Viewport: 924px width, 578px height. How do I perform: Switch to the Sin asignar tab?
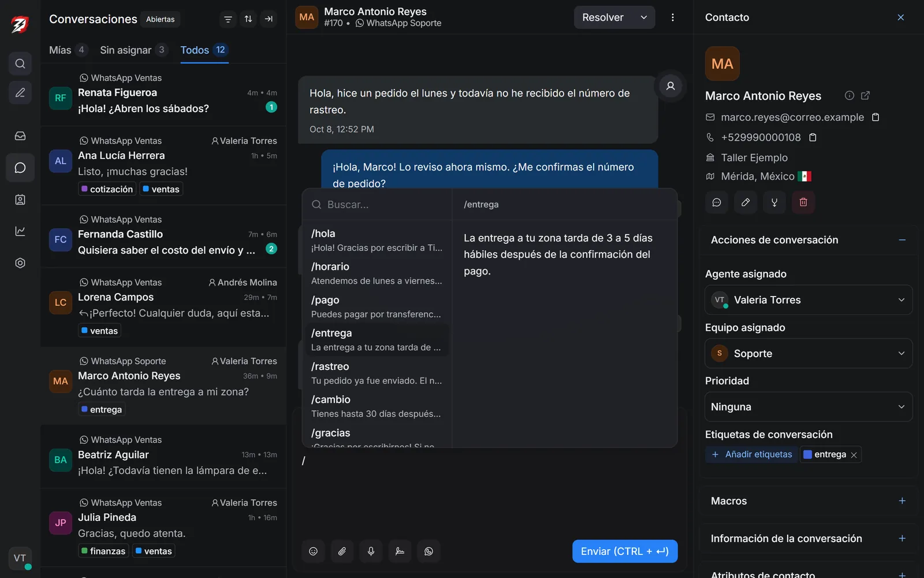coord(133,50)
